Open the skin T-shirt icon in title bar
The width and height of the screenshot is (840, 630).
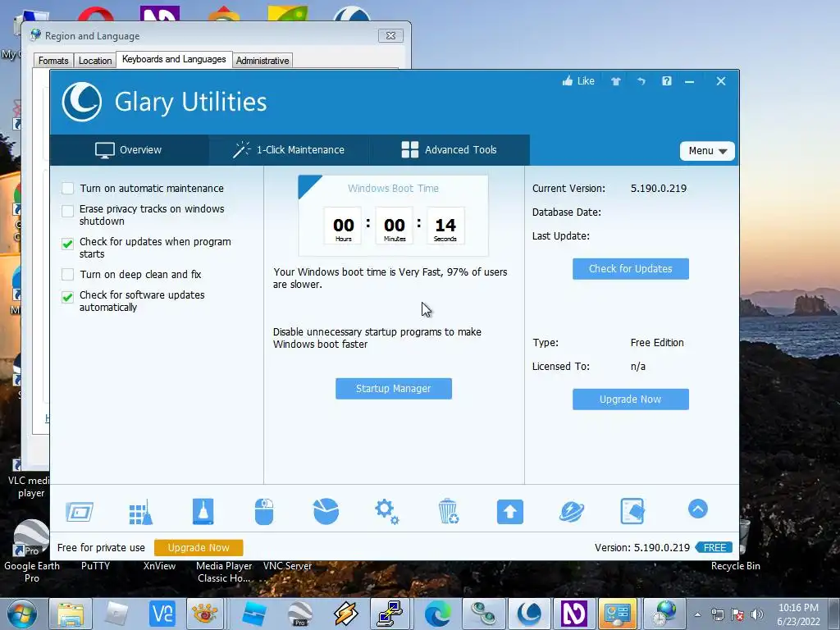tap(615, 81)
